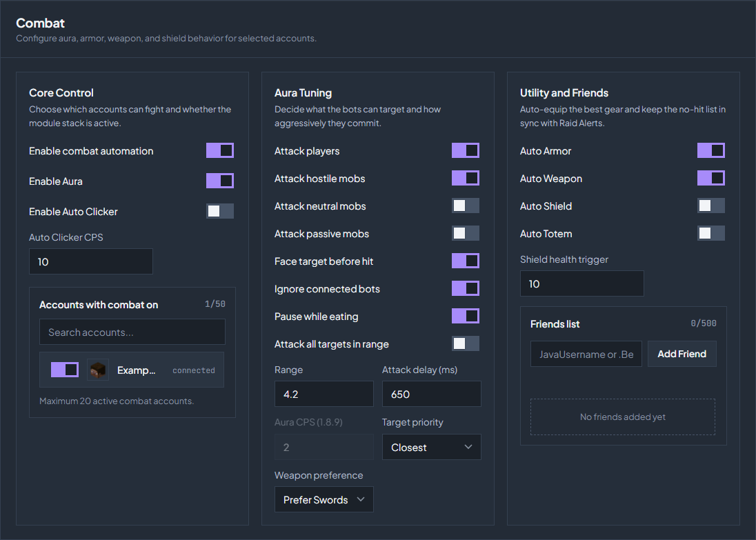
Task: Enable Attack all targets in range
Action: click(x=466, y=343)
